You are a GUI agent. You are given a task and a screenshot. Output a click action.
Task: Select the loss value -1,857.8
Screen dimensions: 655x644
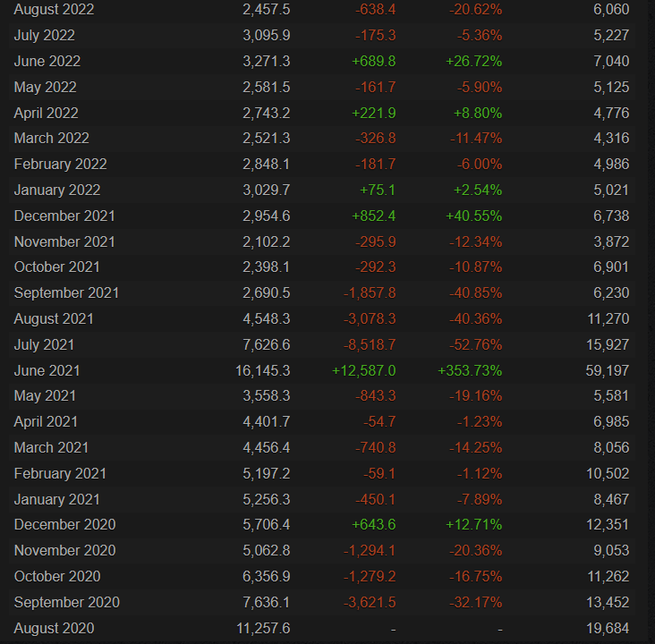point(370,292)
